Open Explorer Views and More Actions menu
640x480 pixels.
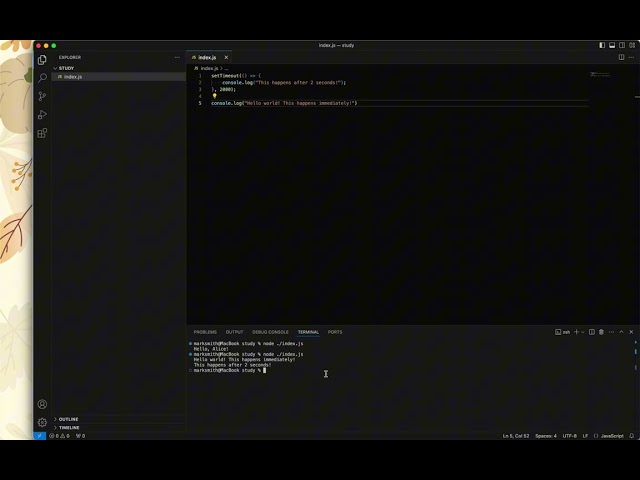177,57
